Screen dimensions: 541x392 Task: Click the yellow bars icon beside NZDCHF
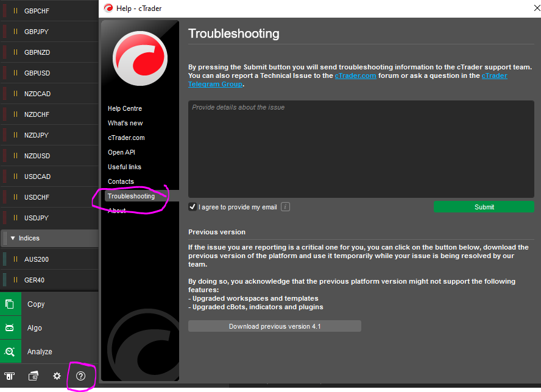point(15,114)
